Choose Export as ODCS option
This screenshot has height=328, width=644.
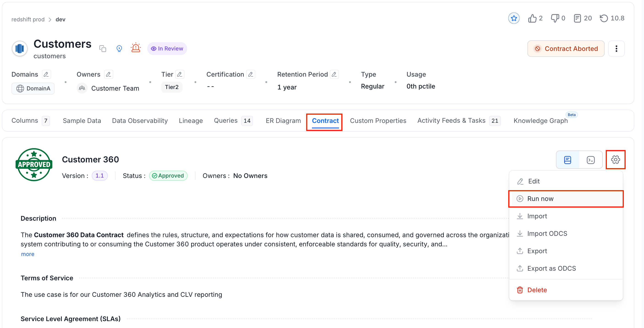[x=566, y=269]
